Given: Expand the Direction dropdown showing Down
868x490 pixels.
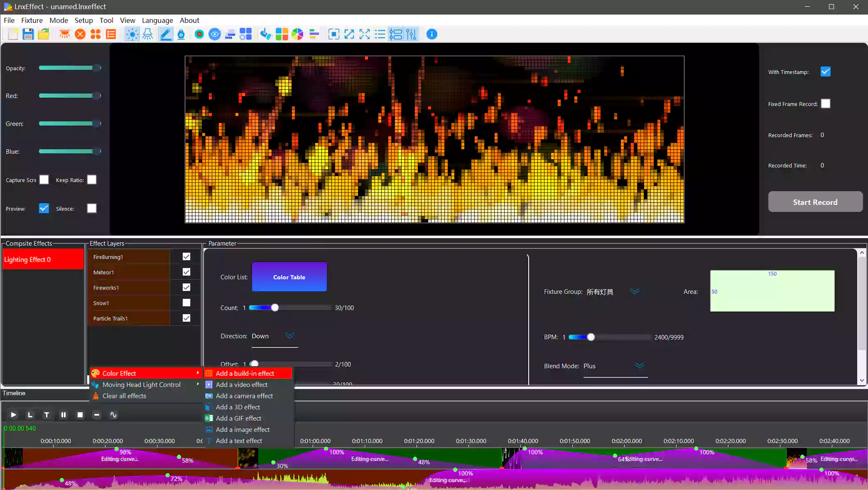Looking at the screenshot, I should click(x=290, y=336).
